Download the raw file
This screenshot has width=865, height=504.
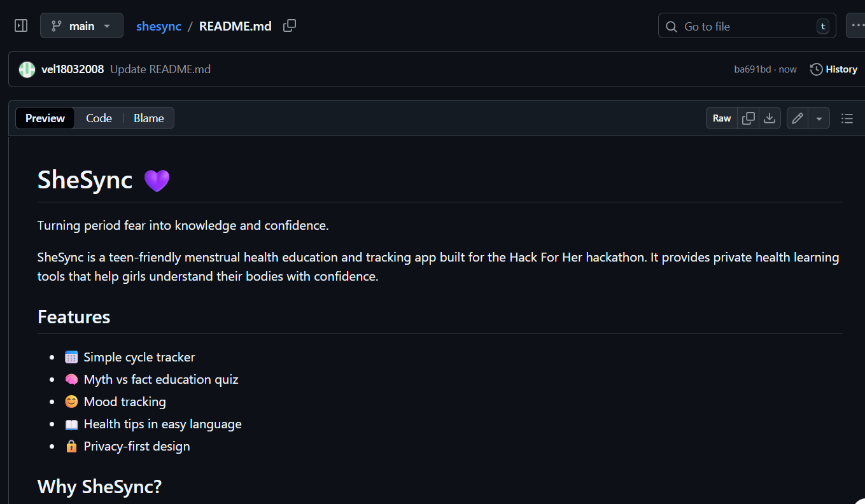coord(770,118)
